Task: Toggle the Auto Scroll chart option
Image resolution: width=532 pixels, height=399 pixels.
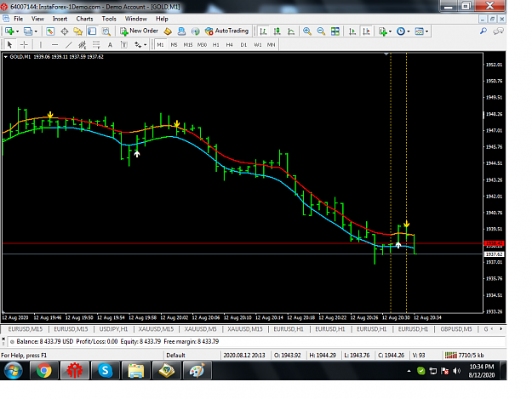Action: pos(352,31)
